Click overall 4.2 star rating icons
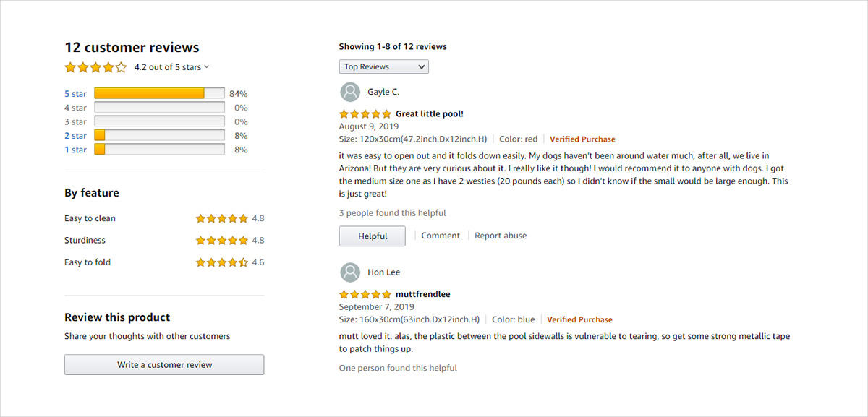This screenshot has height=417, width=868. tap(95, 67)
